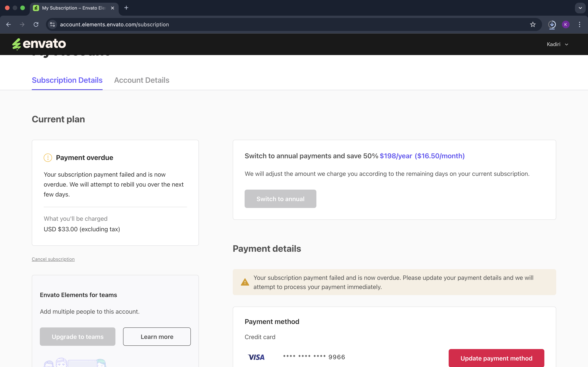This screenshot has width=588, height=367.
Task: Close the My Subscription browser tab
Action: click(x=113, y=8)
